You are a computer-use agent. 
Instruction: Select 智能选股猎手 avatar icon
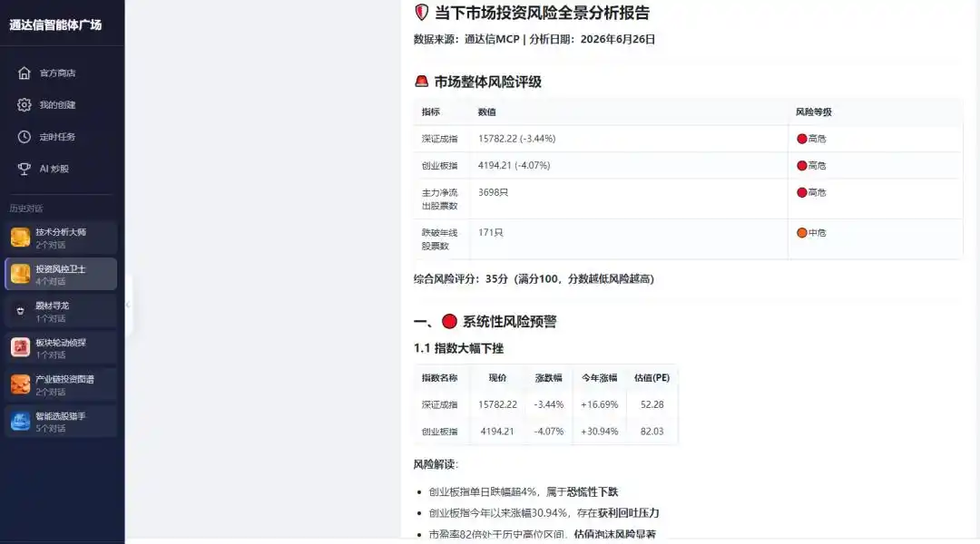coord(20,422)
